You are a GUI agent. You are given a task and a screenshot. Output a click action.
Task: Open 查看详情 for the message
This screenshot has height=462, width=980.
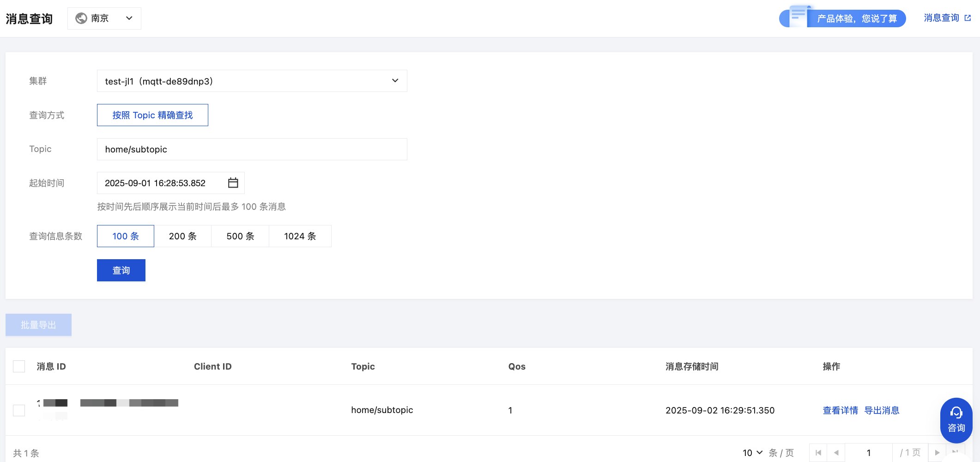click(x=840, y=410)
